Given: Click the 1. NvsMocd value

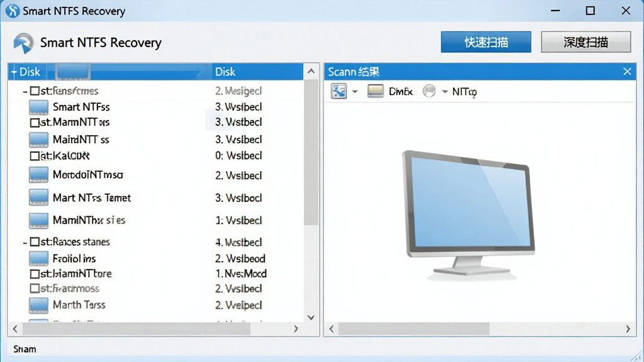Looking at the screenshot, I should (241, 274).
